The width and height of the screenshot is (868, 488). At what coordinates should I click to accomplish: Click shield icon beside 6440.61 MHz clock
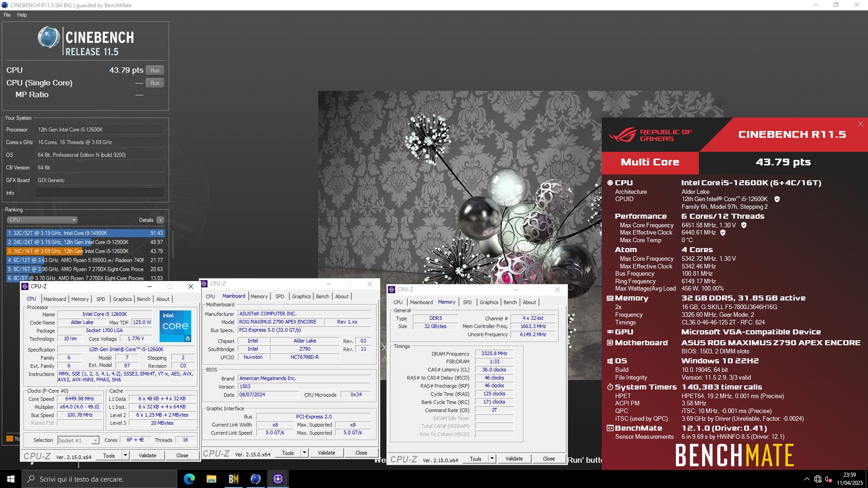(723, 233)
